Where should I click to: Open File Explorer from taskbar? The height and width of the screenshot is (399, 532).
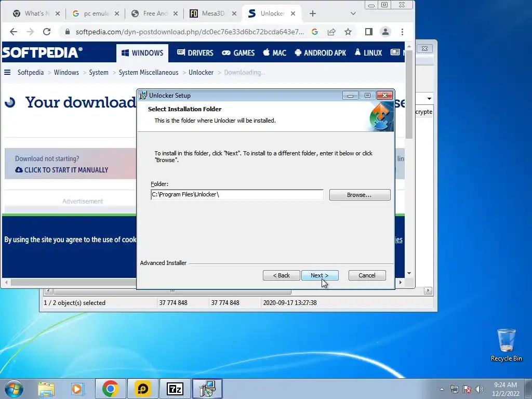point(46,389)
